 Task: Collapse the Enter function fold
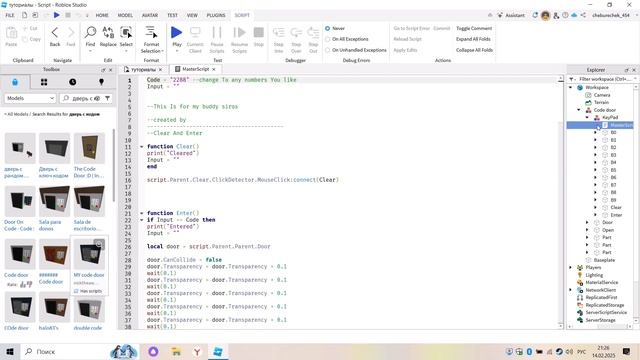click(142, 213)
